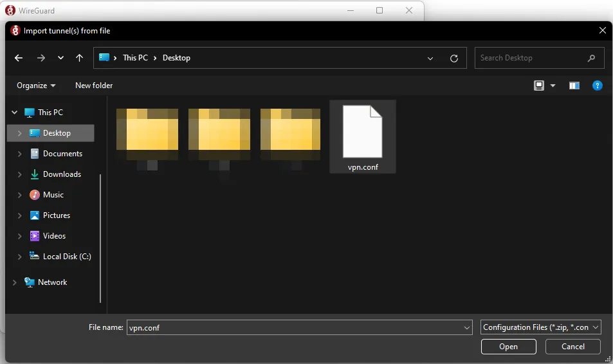Image resolution: width=613 pixels, height=364 pixels.
Task: Click the WireGuard logo in the dialog title
Action: pyautogui.click(x=15, y=30)
